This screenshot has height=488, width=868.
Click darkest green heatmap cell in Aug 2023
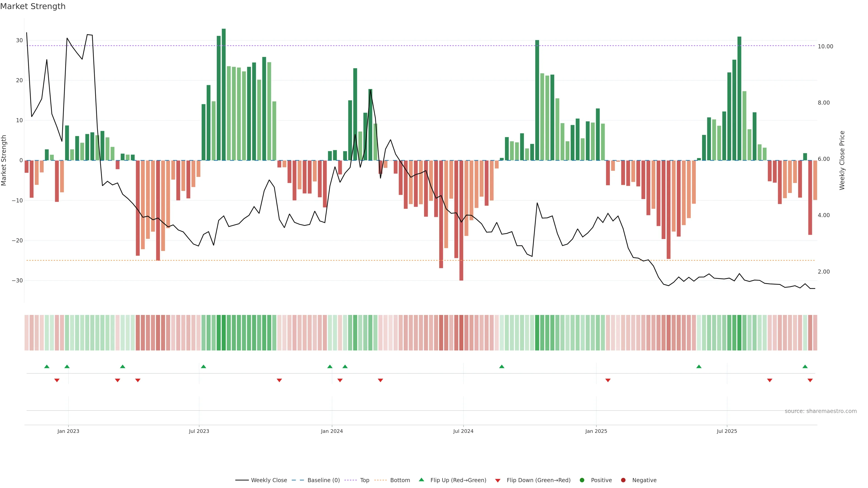click(x=224, y=332)
